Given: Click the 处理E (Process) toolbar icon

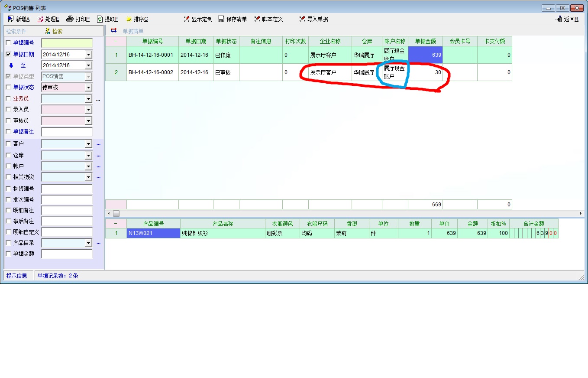Looking at the screenshot, I should click(x=40, y=19).
